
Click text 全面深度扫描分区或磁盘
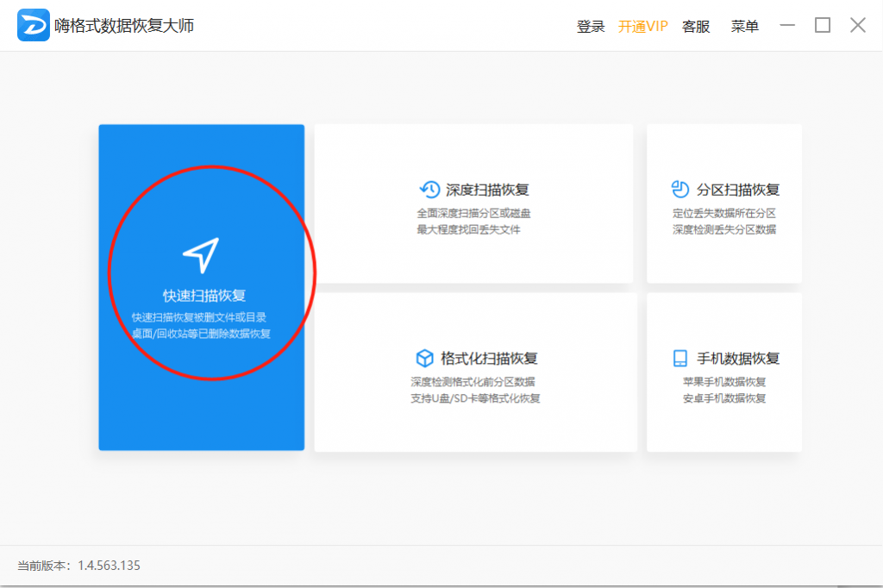tap(473, 213)
